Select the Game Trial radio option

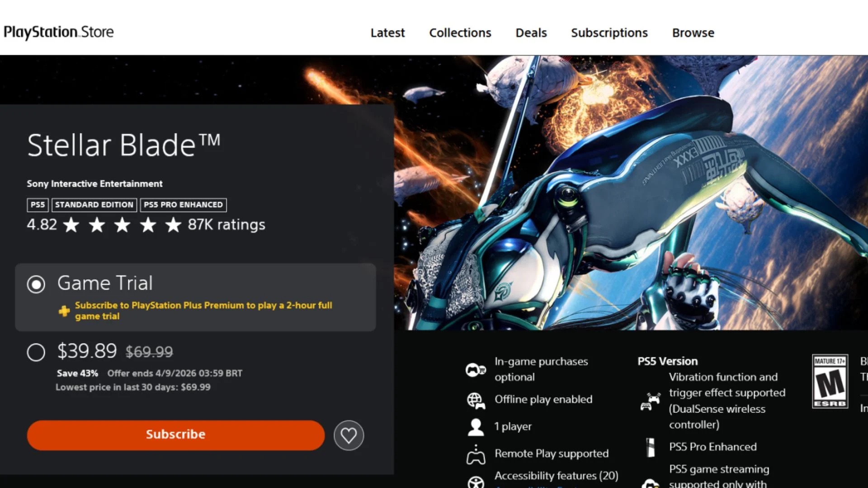pos(36,285)
